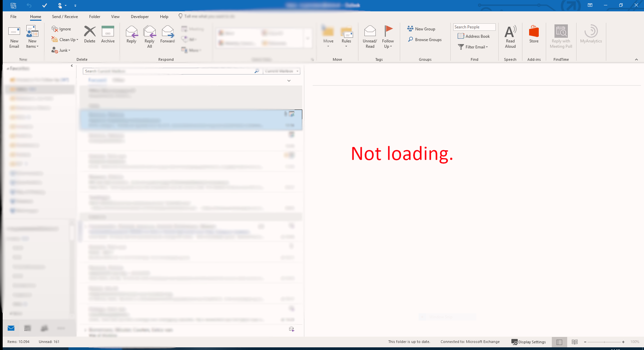Switch to the Send / Receive tab
Screen dimensions: 644x350
pos(65,16)
